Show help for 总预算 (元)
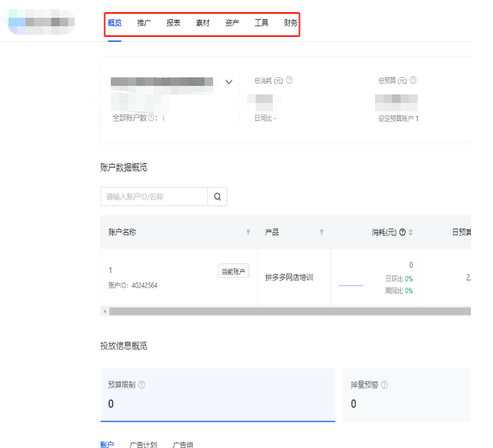The width and height of the screenshot is (493, 448). click(413, 80)
